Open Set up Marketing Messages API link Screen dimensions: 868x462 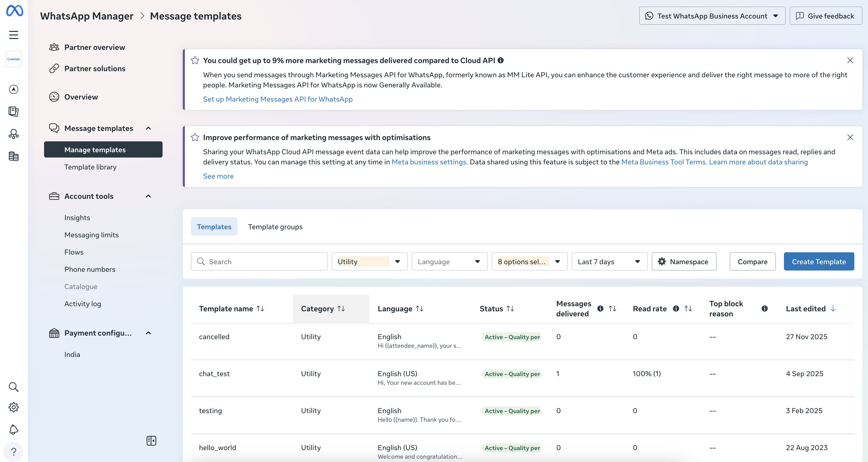tap(278, 99)
